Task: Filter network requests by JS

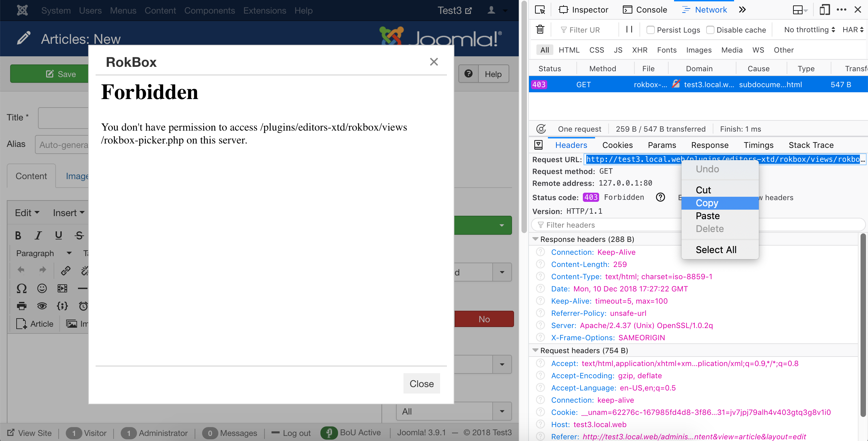Action: coord(618,50)
